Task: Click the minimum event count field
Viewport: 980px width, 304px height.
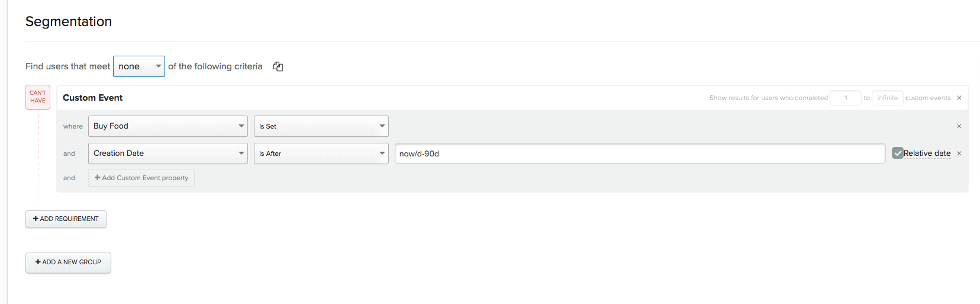Action: [x=846, y=98]
